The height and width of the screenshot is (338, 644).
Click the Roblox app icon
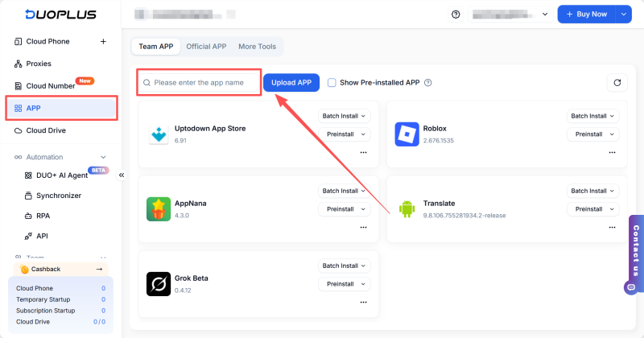[407, 134]
